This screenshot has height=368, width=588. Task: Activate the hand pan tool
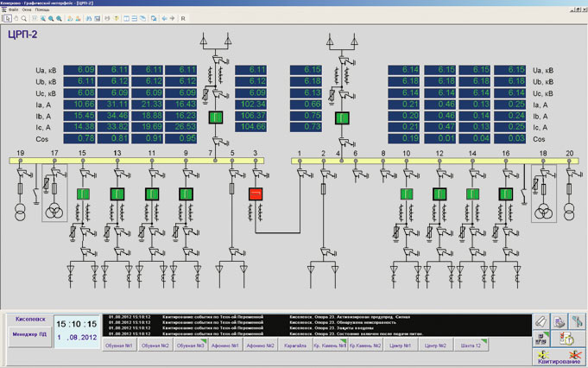pyautogui.click(x=15, y=17)
